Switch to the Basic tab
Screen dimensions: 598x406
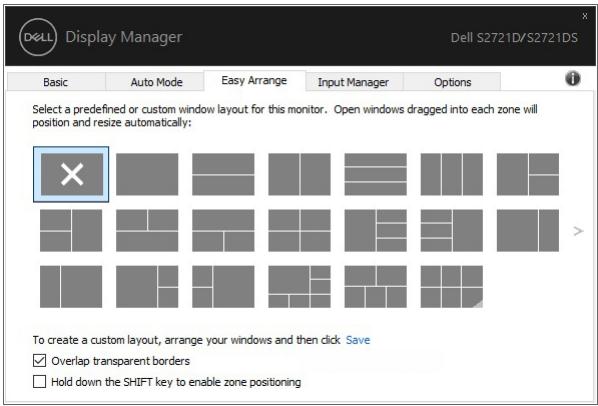pyautogui.click(x=56, y=82)
